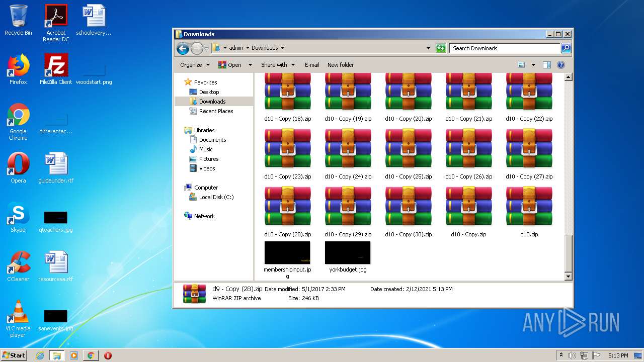Open the Start menu
Screen dimensions: 644x362
pyautogui.click(x=14, y=355)
